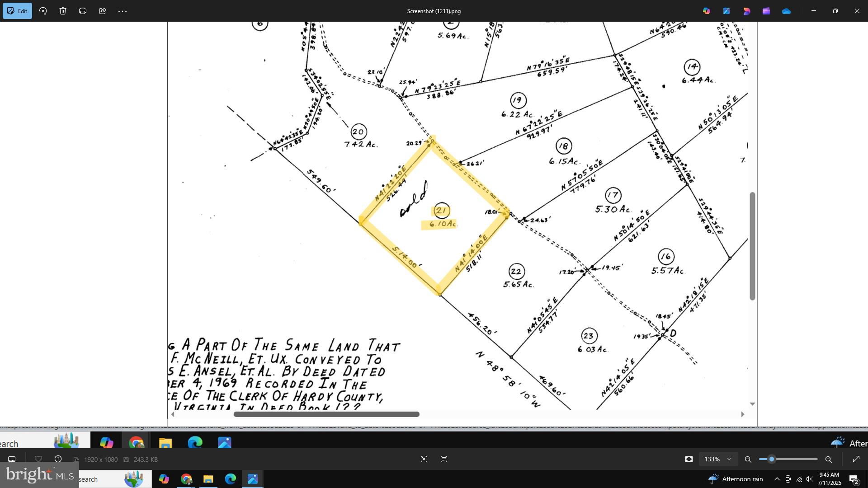This screenshot has width=868, height=488.
Task: Open the see more options menu
Action: point(123,10)
